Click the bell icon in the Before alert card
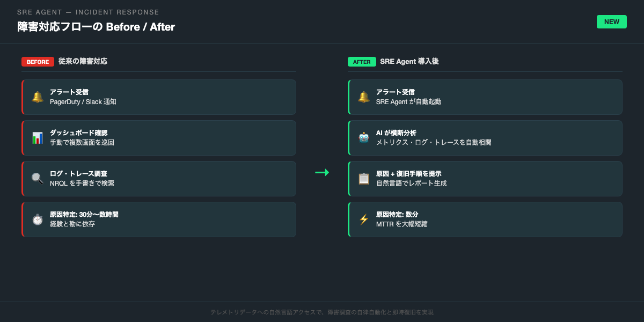The image size is (644, 322). [38, 97]
